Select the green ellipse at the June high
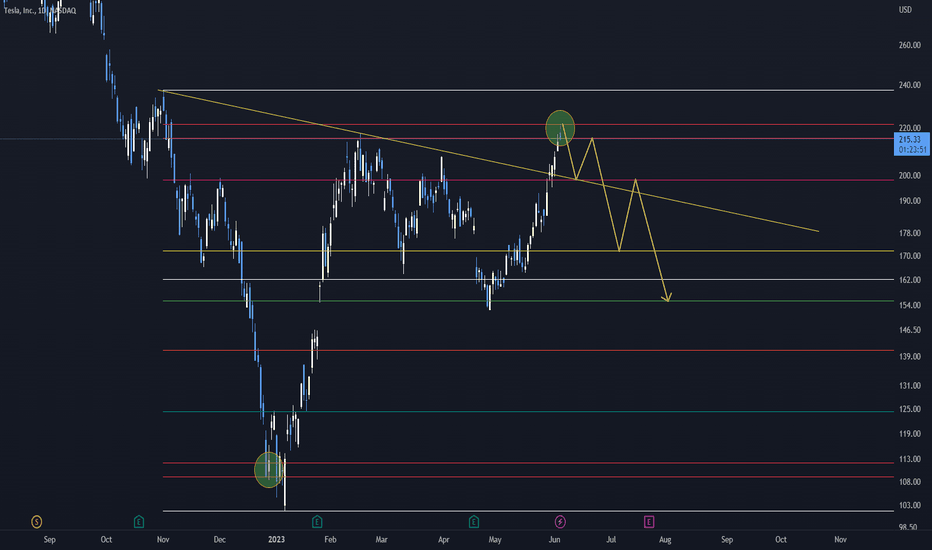Viewport: 932px width, 550px height. [x=560, y=128]
